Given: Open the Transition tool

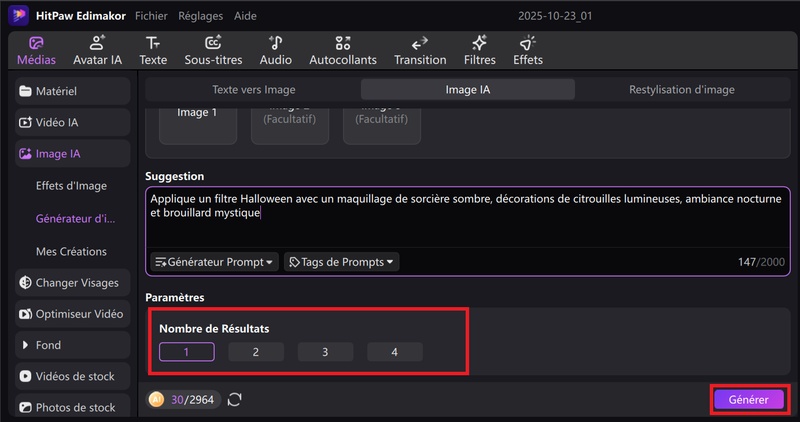Looking at the screenshot, I should [420, 50].
